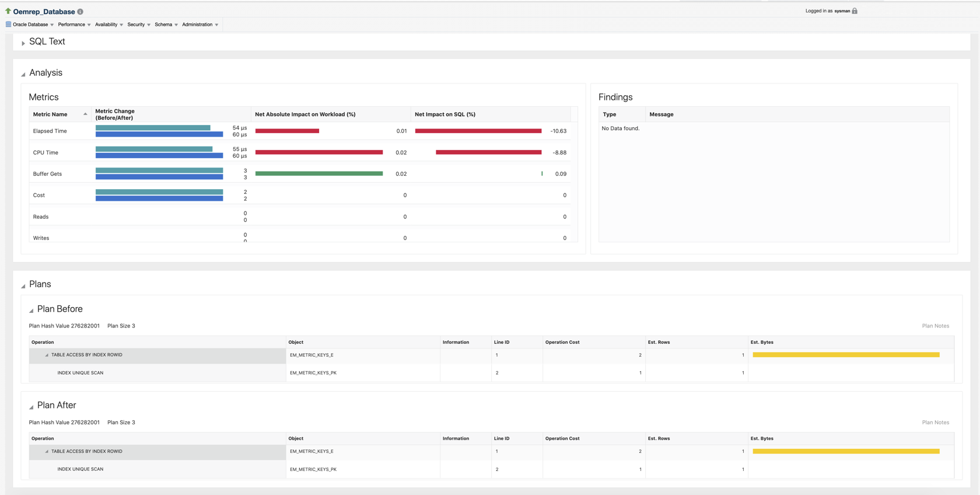Image resolution: width=980 pixels, height=495 pixels.
Task: Click the No Data found. message
Action: (x=621, y=128)
